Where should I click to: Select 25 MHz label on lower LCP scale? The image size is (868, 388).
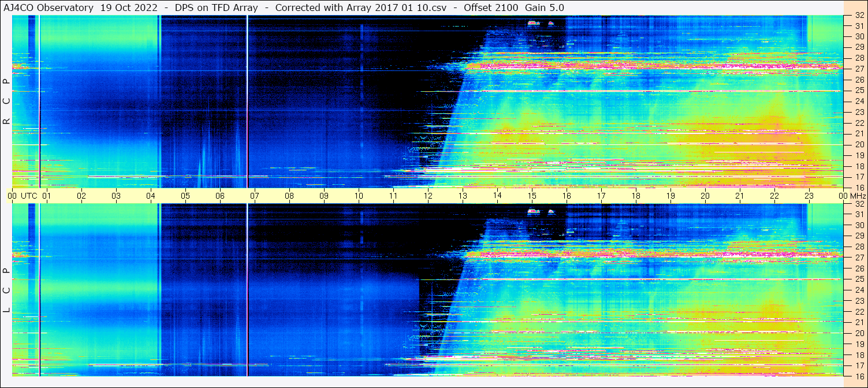coord(859,279)
